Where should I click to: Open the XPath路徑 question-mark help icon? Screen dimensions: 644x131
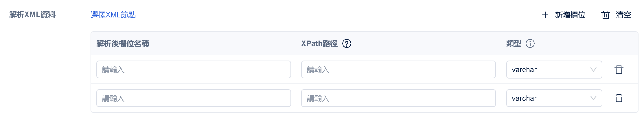pos(347,43)
